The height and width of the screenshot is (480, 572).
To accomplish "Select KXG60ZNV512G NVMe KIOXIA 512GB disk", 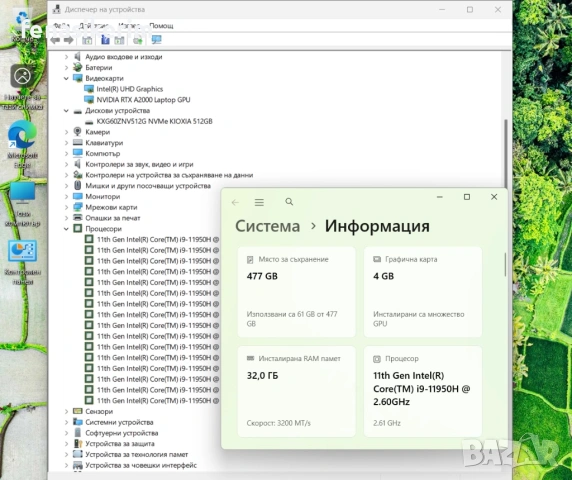I will coord(154,121).
